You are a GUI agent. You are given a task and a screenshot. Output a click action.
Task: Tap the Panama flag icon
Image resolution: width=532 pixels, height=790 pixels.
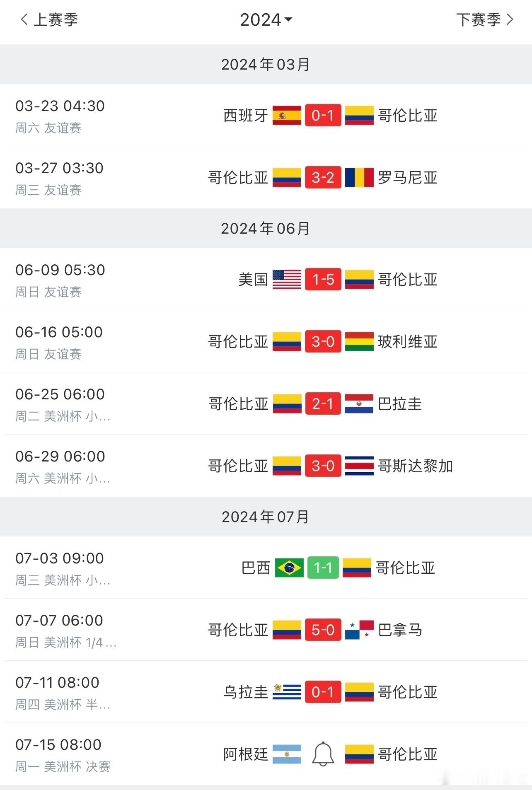(359, 630)
